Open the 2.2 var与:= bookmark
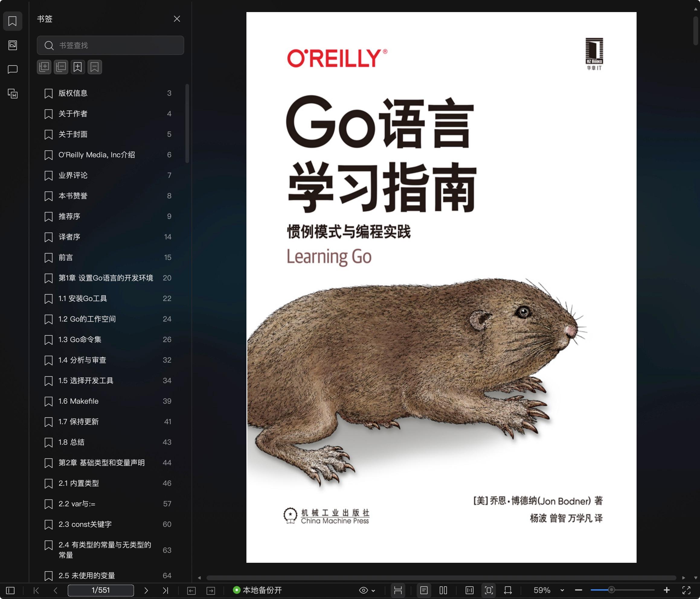This screenshot has width=700, height=599. [108, 504]
